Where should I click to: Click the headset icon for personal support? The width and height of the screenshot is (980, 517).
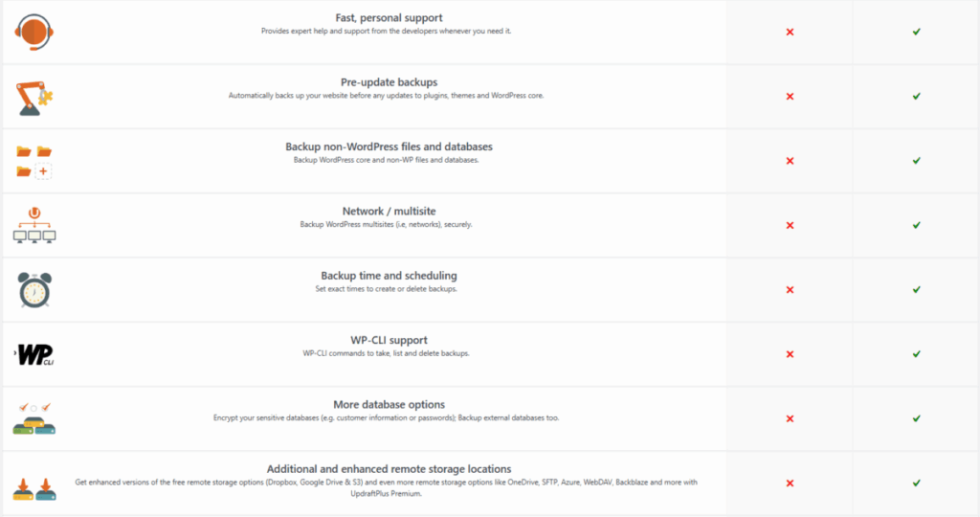click(x=35, y=32)
